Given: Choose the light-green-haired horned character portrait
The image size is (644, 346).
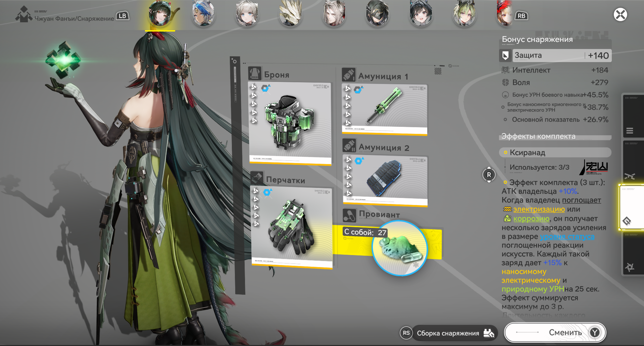Looking at the screenshot, I should tap(464, 14).
